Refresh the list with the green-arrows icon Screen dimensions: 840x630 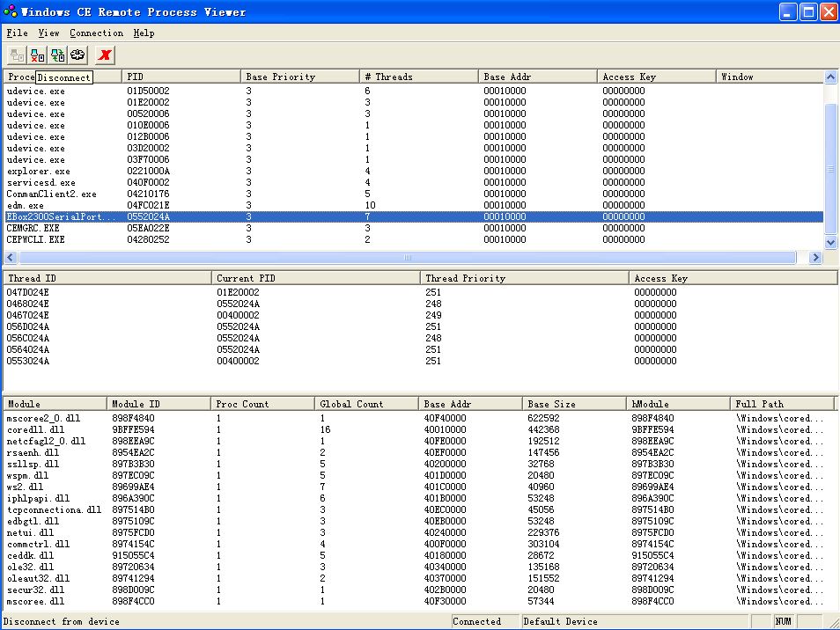pyautogui.click(x=58, y=55)
